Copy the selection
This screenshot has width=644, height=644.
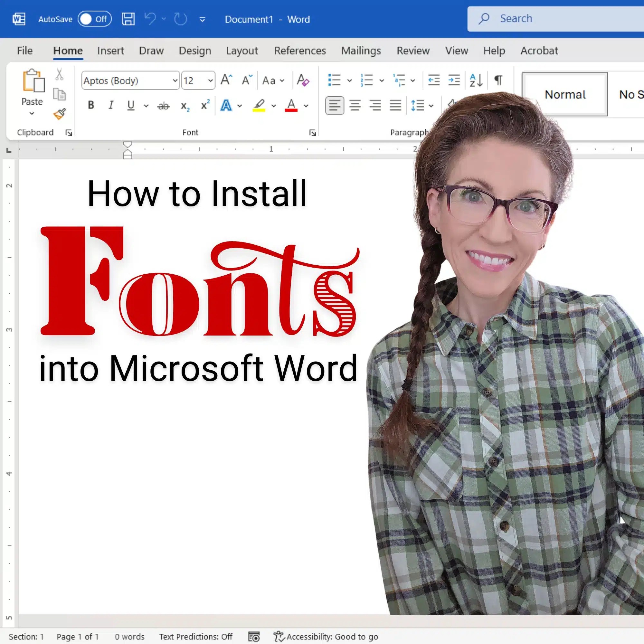pyautogui.click(x=59, y=94)
